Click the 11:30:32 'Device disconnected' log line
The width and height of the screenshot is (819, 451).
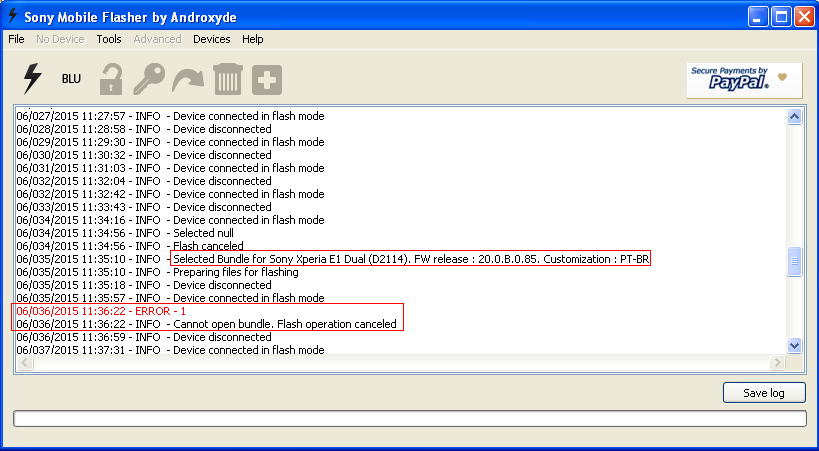click(144, 155)
